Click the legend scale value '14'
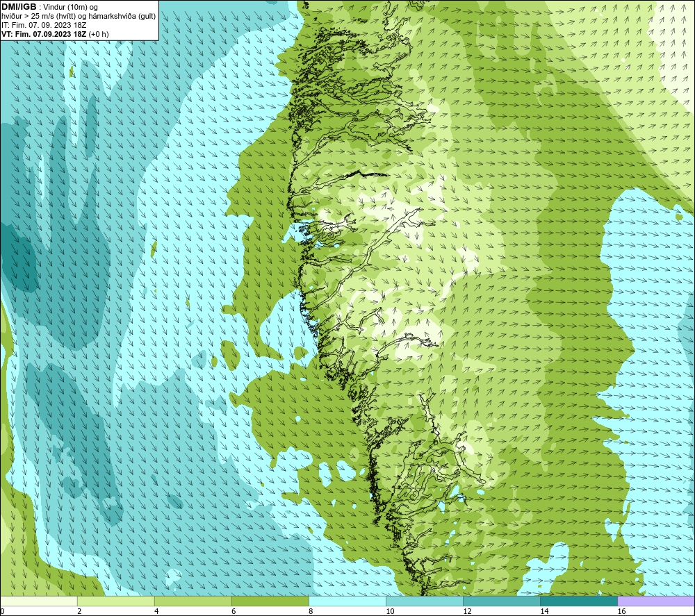 click(544, 611)
